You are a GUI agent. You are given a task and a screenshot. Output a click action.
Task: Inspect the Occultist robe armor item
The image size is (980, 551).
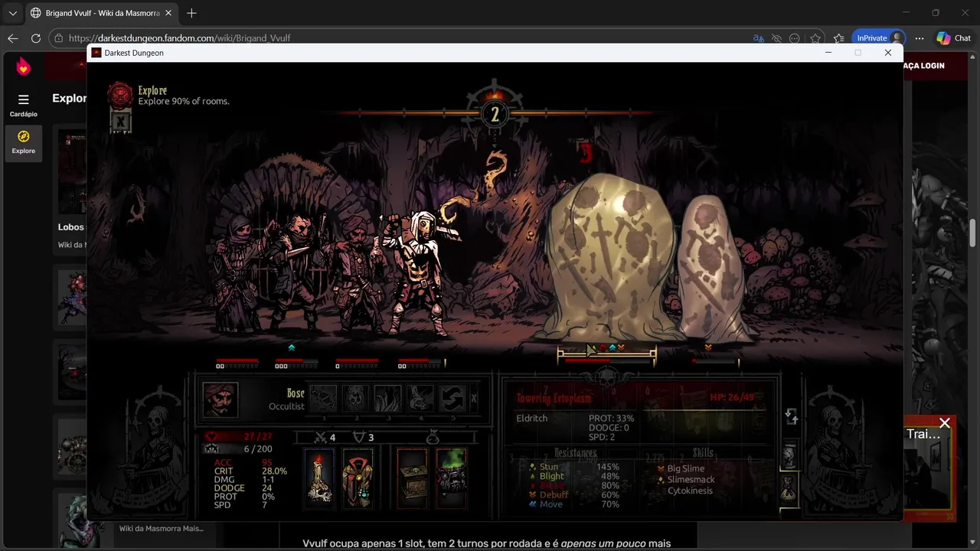[x=357, y=478]
